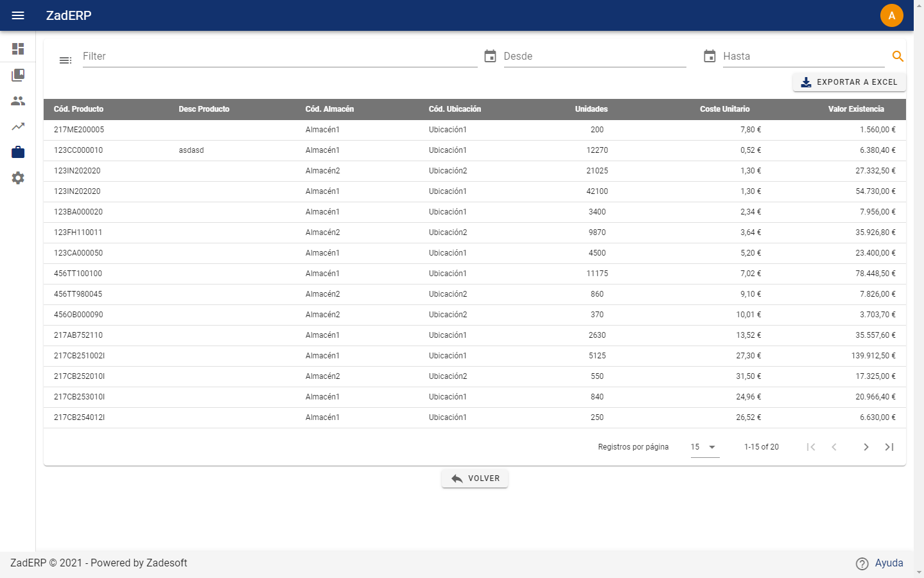Jump to the last page of results
The image size is (924, 578).
889,447
